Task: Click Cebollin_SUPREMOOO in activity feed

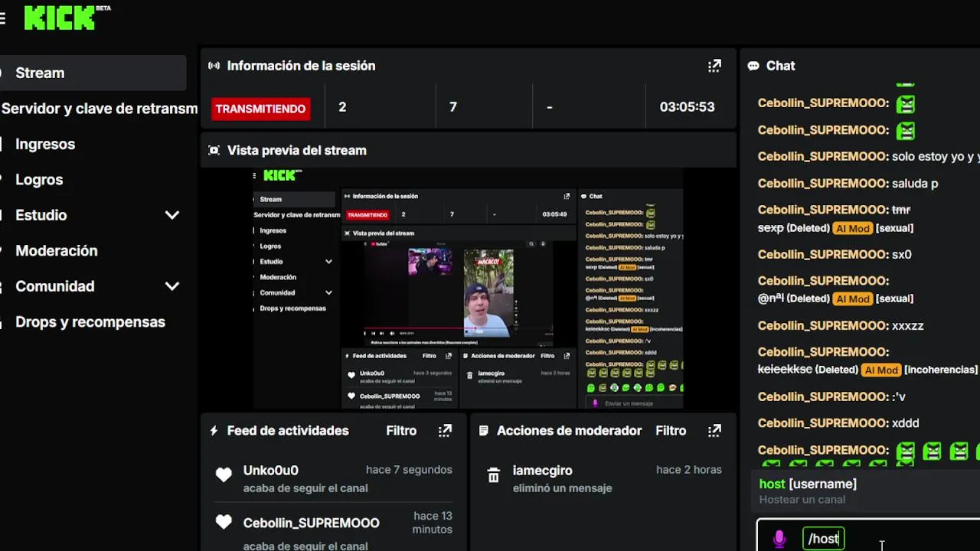Action: point(312,523)
